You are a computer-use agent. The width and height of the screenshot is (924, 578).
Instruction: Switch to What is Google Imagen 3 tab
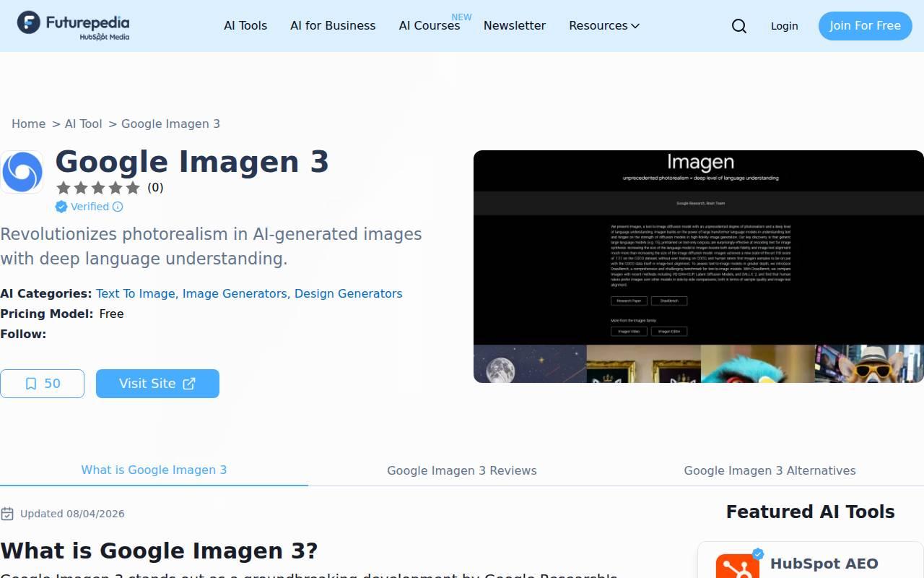[154, 470]
